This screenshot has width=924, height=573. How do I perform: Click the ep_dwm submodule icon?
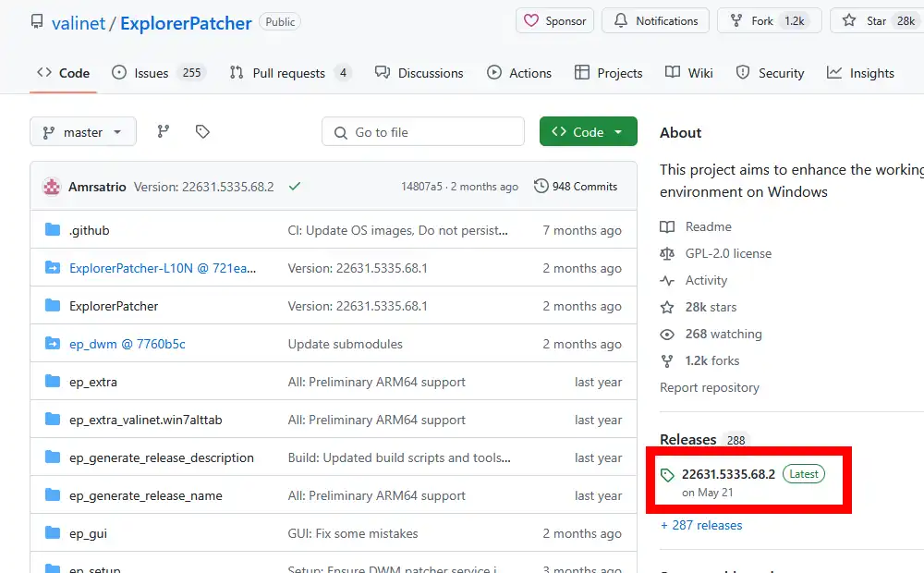pyautogui.click(x=53, y=343)
